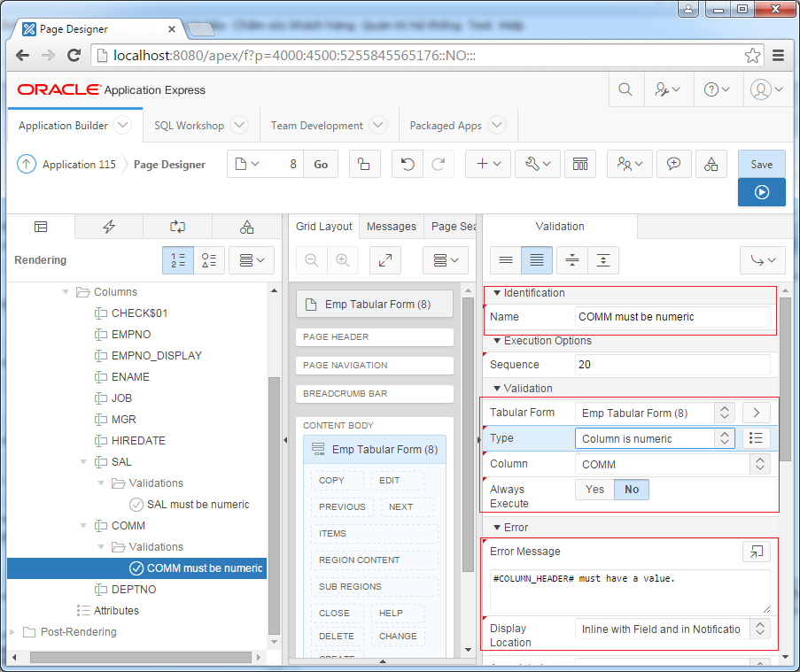Click the Redo icon

tap(438, 164)
